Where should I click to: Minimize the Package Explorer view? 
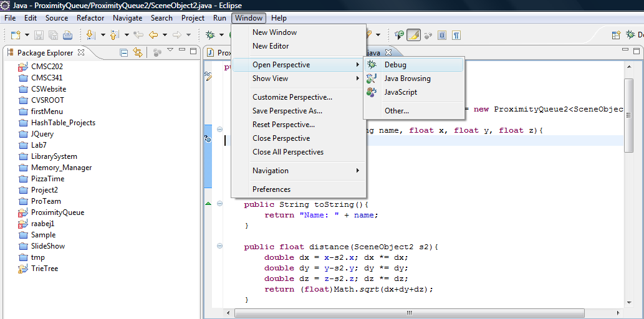[181, 50]
